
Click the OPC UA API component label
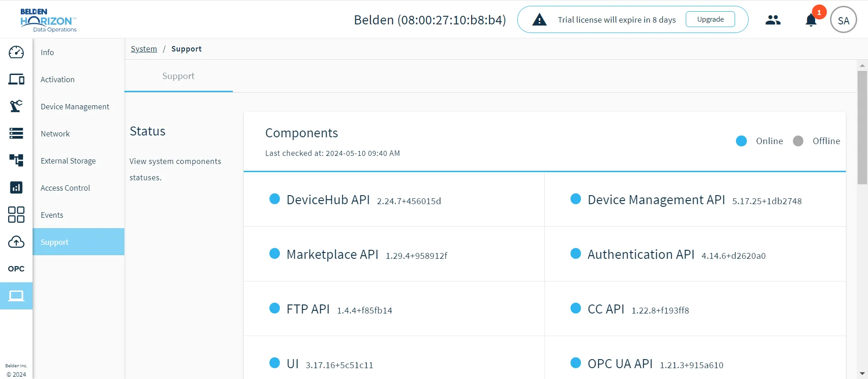pos(620,364)
